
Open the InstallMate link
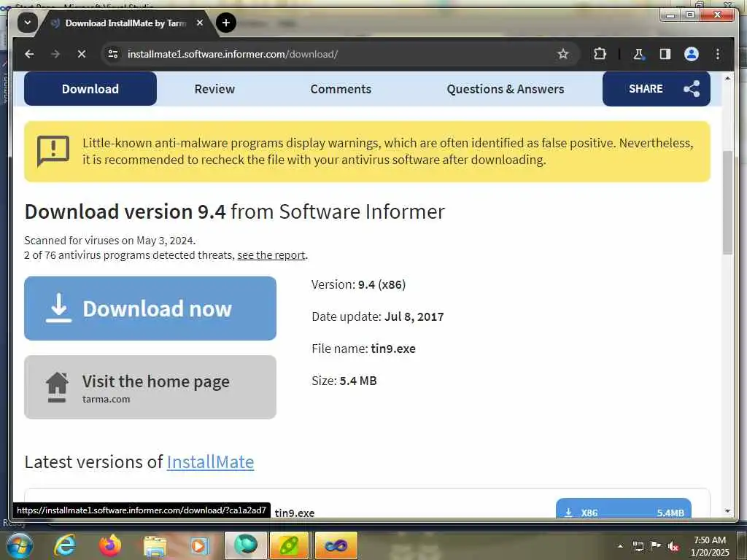[210, 462]
